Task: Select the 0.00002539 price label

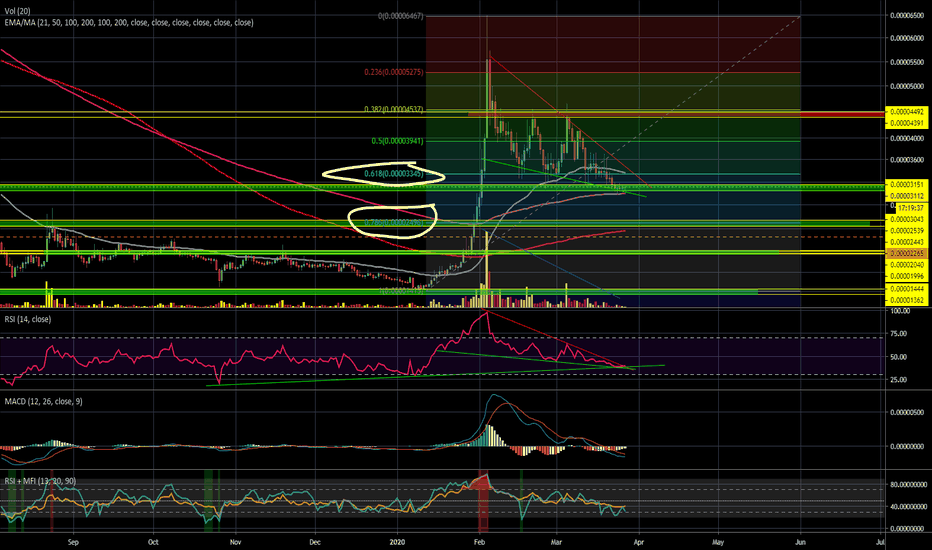Action: pos(907,231)
